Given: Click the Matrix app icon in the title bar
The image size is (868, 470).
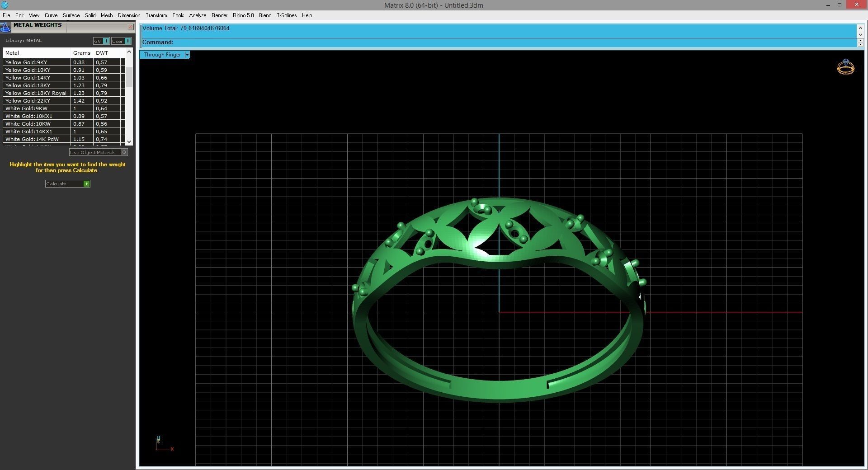Looking at the screenshot, I should click(x=5, y=5).
